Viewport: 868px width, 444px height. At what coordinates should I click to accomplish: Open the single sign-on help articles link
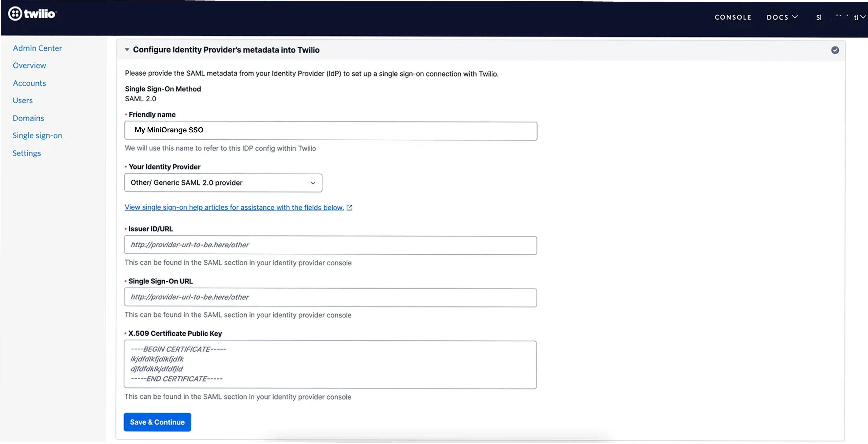(x=234, y=207)
